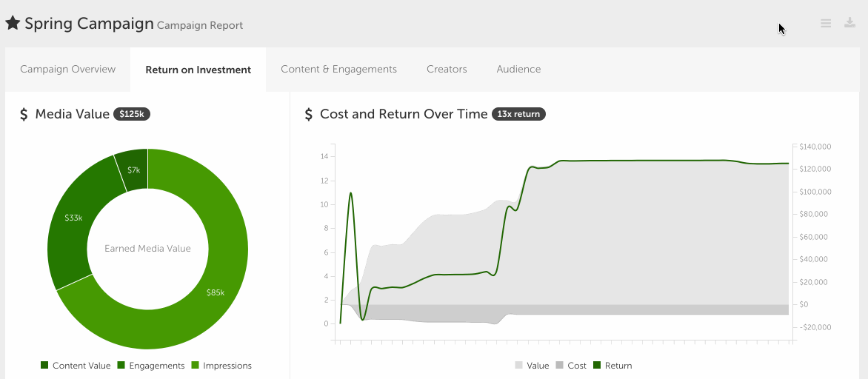
Task: Toggle the Cost series legend entry
Action: point(571,366)
